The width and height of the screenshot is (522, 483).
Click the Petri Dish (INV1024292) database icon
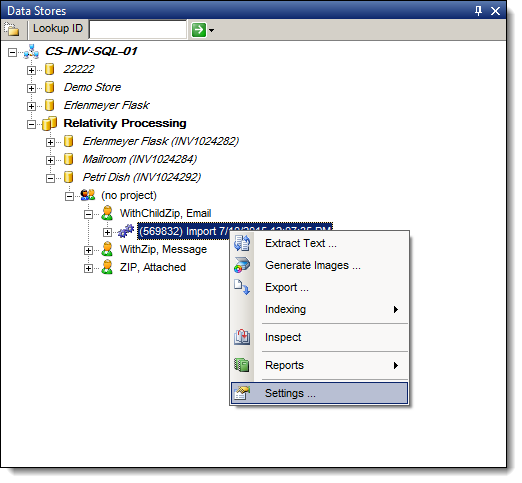point(69,177)
